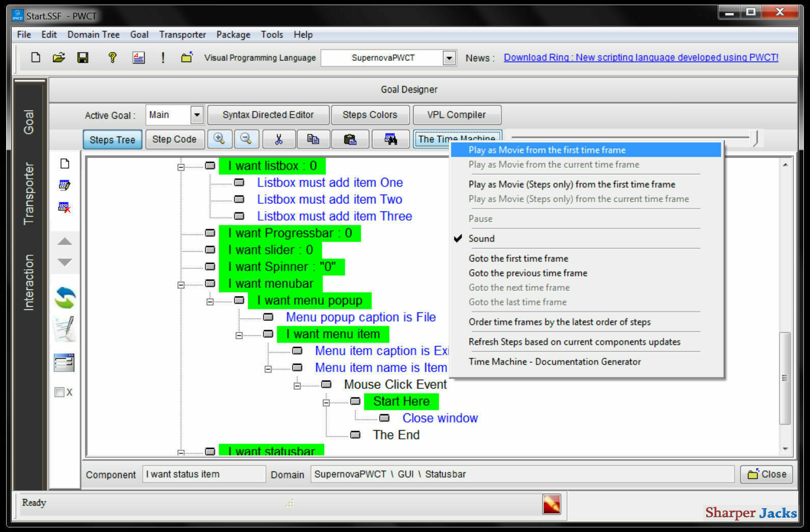Collapse the 'Start Here' node
The image size is (810, 532).
coord(326,403)
